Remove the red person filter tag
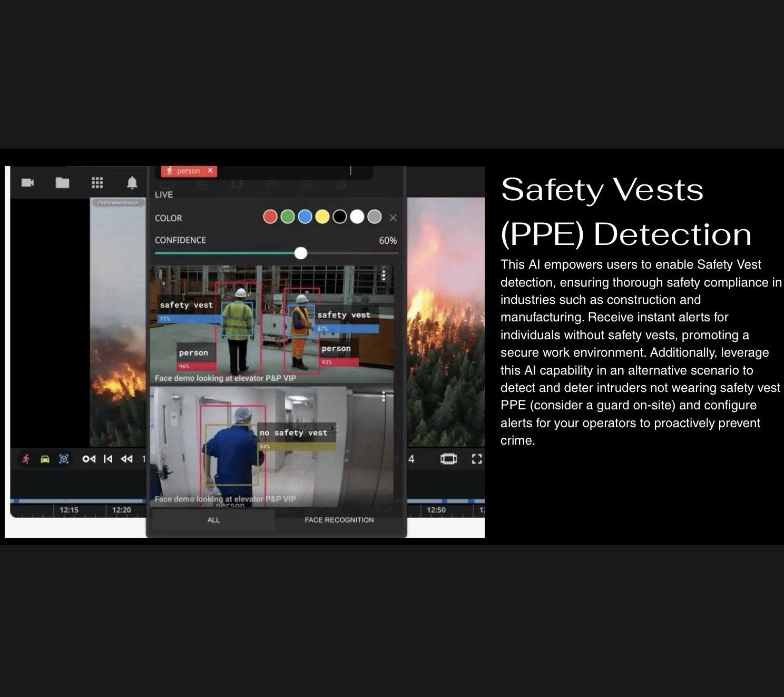Viewport: 784px width, 697px height. point(210,171)
